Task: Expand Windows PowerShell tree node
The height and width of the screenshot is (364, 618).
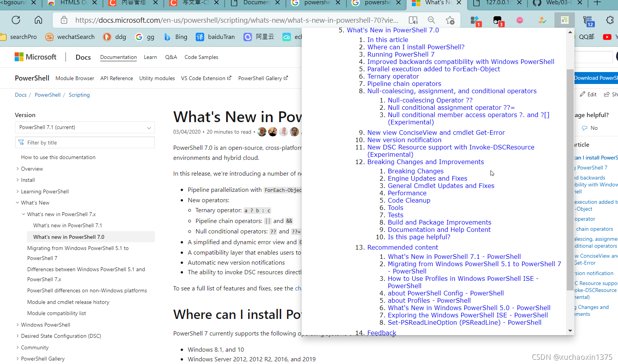Action: [x=18, y=325]
